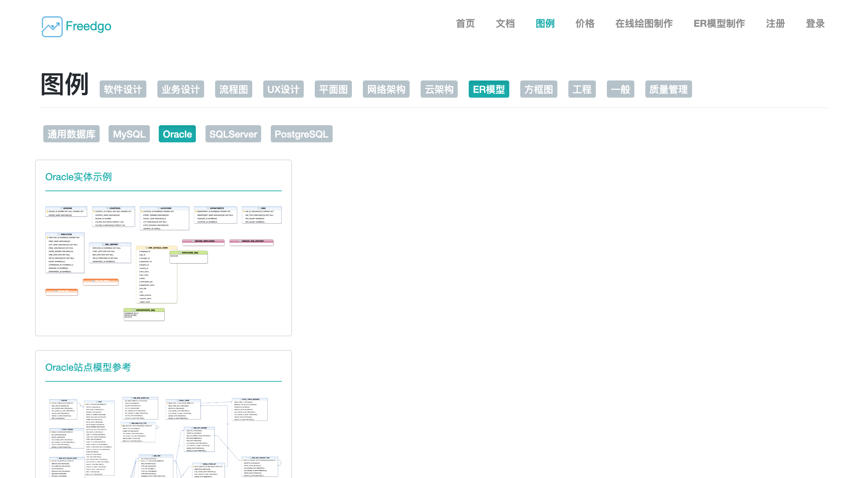Select the 图例 navigation item
This screenshot has height=478, width=868.
pos(545,24)
